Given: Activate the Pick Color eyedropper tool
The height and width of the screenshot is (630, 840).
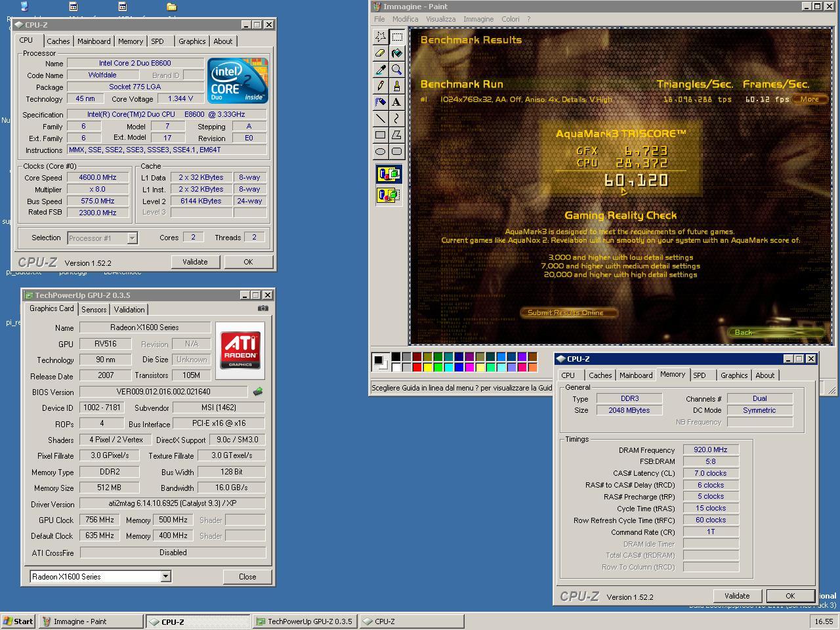Looking at the screenshot, I should (381, 70).
